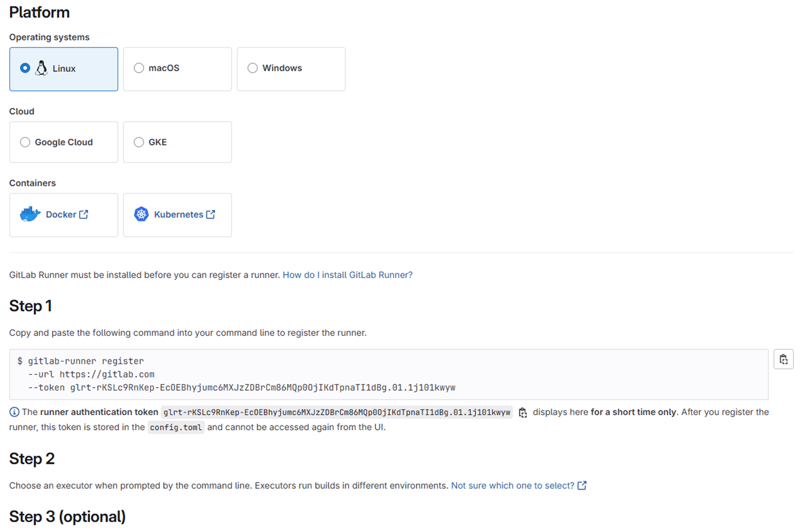Click the Step 2 heading

click(x=32, y=458)
